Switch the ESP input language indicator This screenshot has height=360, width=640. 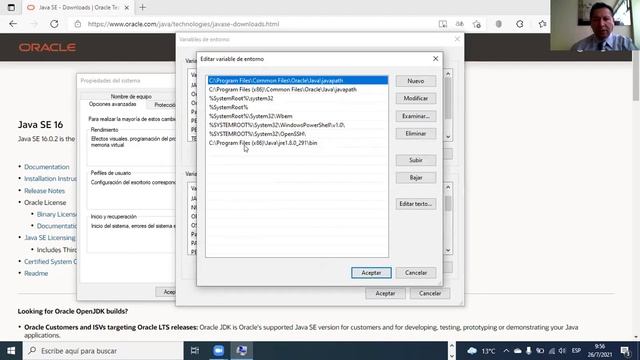click(x=576, y=351)
